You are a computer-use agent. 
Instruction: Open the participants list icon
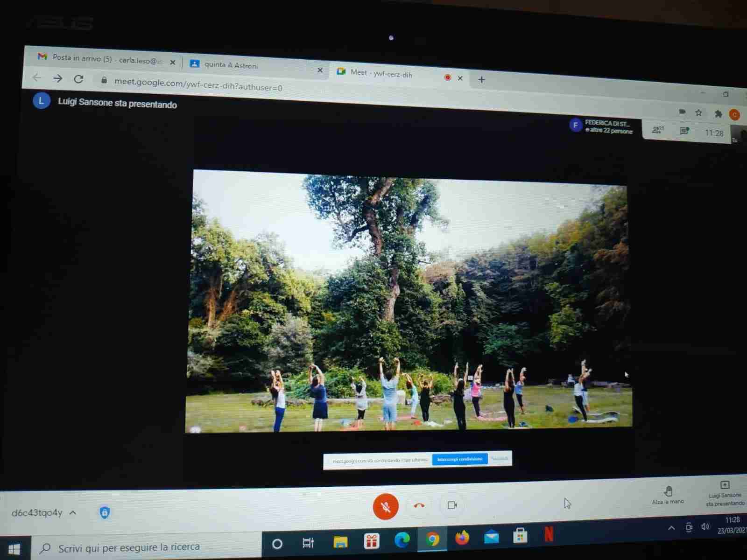coord(658,130)
